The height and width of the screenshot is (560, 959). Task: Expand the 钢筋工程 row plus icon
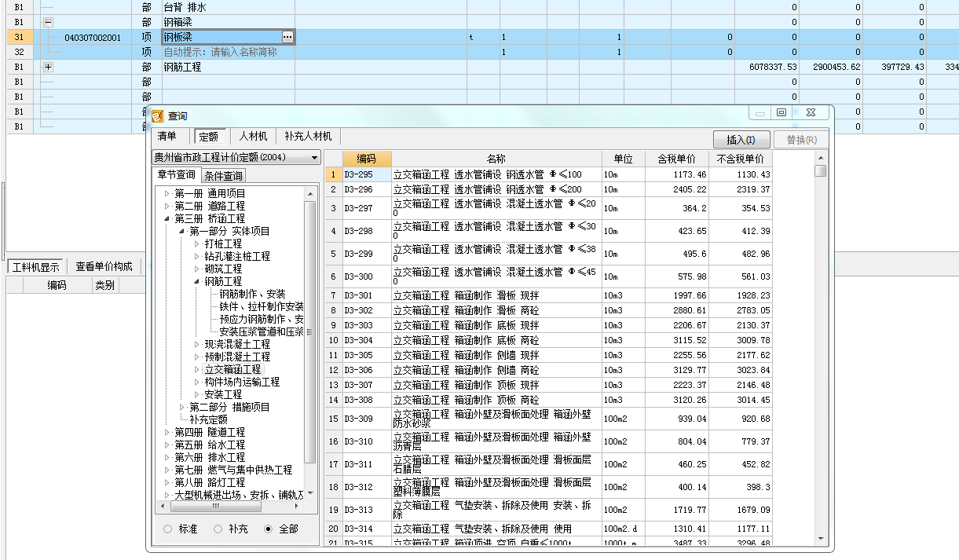pyautogui.click(x=48, y=68)
